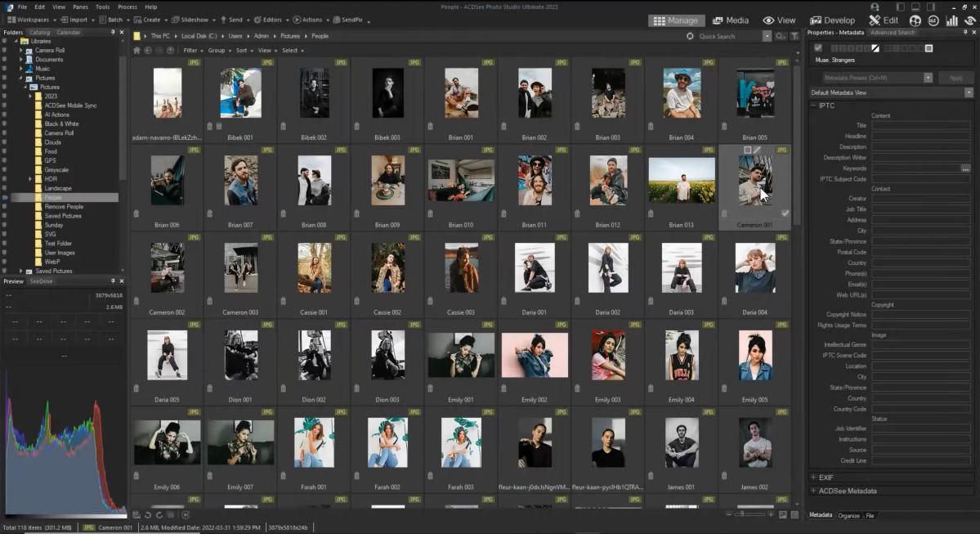Expand the 2023 folder
980x534 pixels.
click(30, 96)
